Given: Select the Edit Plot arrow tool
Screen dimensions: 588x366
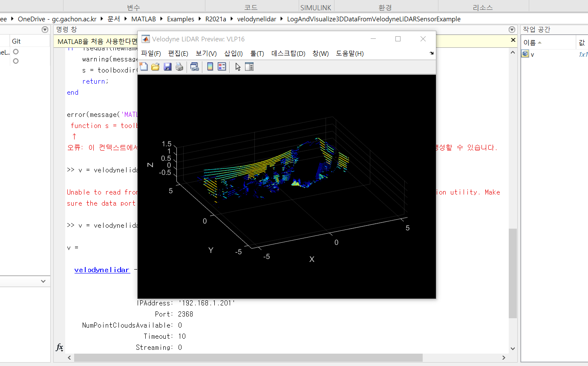Looking at the screenshot, I should [238, 67].
